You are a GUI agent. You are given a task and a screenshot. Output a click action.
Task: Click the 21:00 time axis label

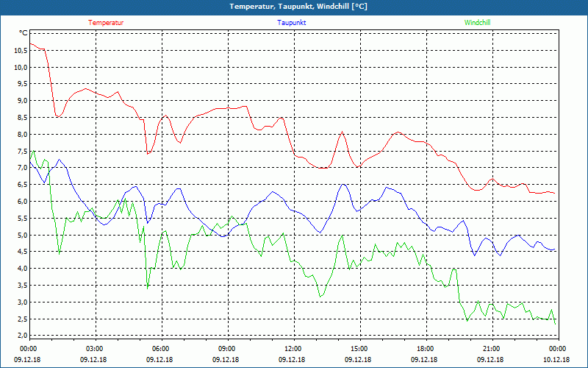pyautogui.click(x=491, y=349)
